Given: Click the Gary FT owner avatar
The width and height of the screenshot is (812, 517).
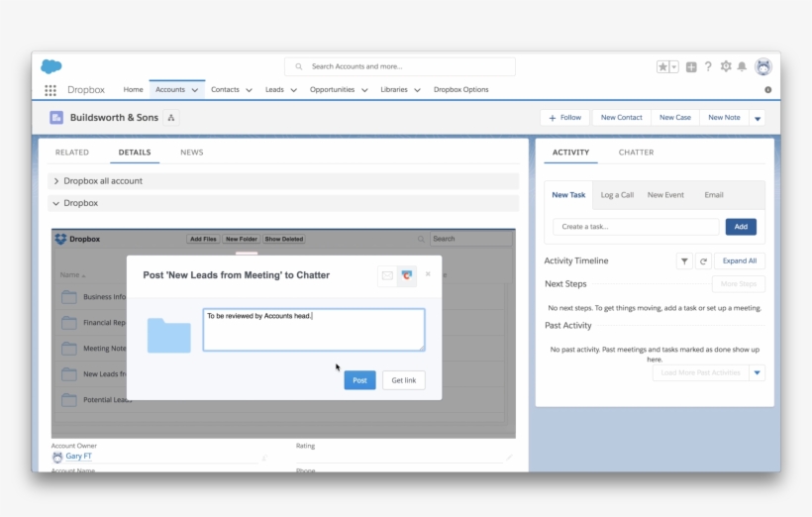Looking at the screenshot, I should point(57,457).
